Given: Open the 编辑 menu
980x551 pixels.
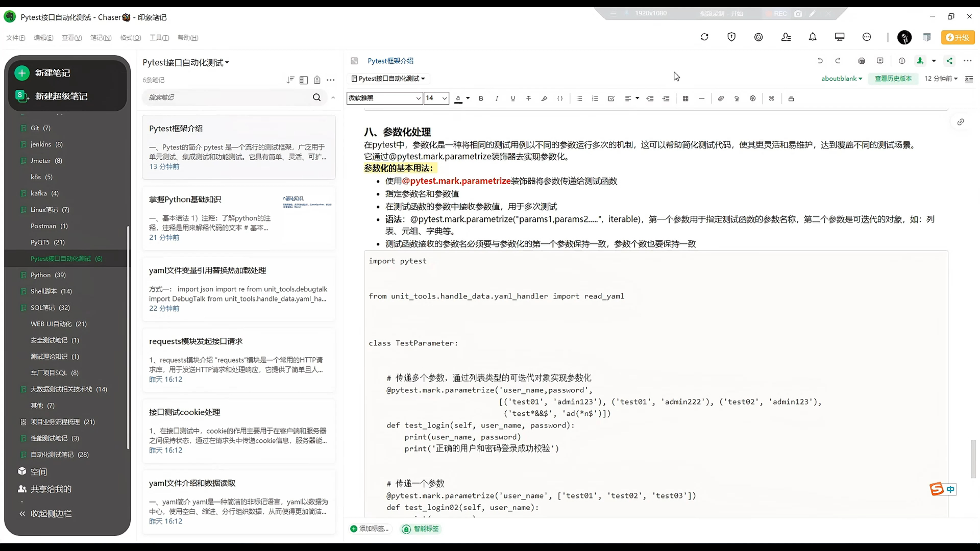Looking at the screenshot, I should pyautogui.click(x=43, y=38).
